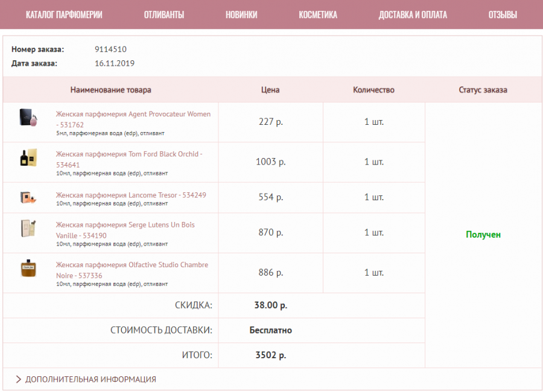
Task: Click the Serge Lutens product thumbnail
Action: coord(28,228)
